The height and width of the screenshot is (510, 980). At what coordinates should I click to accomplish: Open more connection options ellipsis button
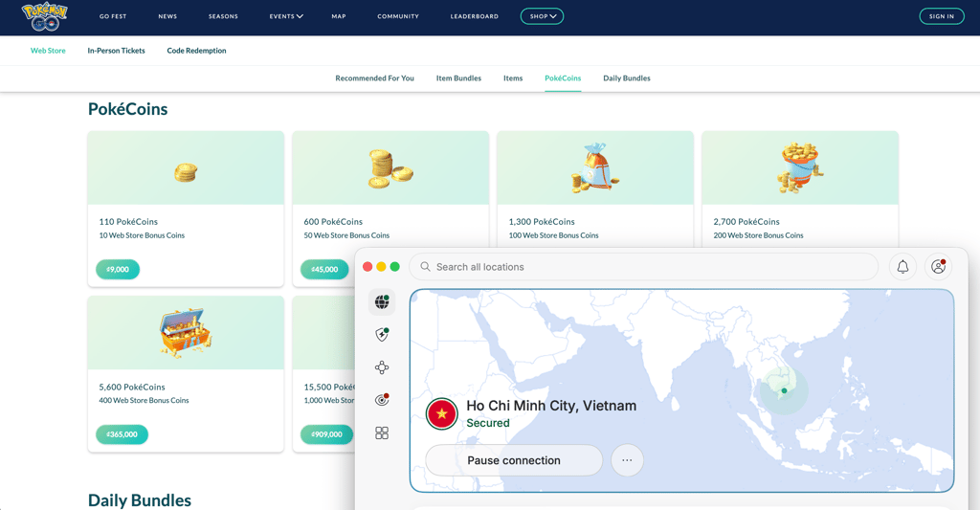(627, 460)
